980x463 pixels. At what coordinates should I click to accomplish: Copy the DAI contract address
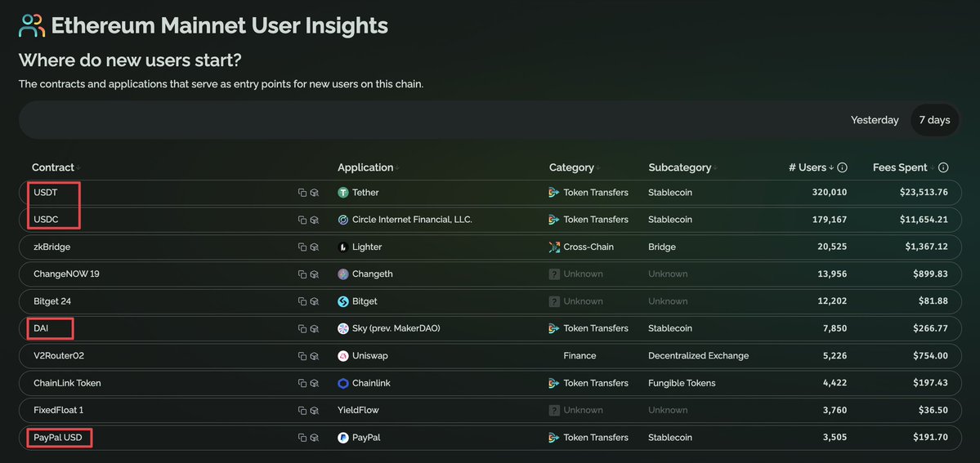coord(302,328)
